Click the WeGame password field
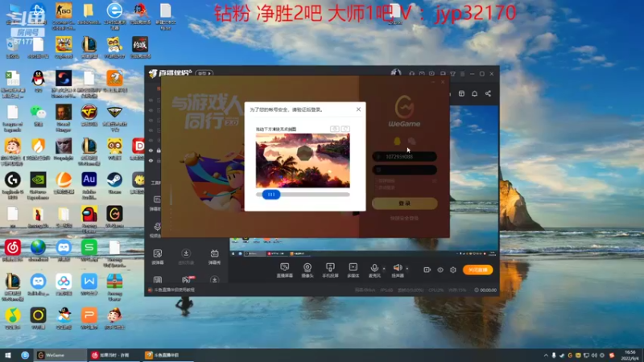 (x=405, y=170)
